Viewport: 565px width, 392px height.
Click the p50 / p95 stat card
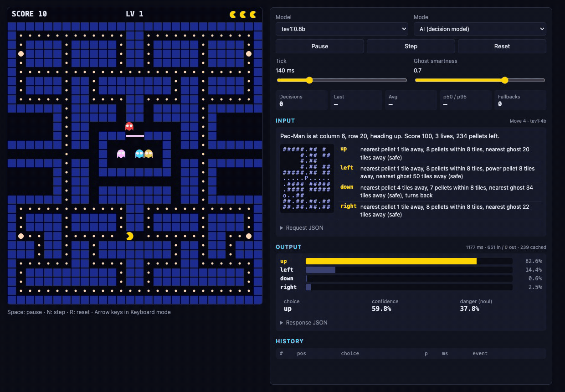466,100
